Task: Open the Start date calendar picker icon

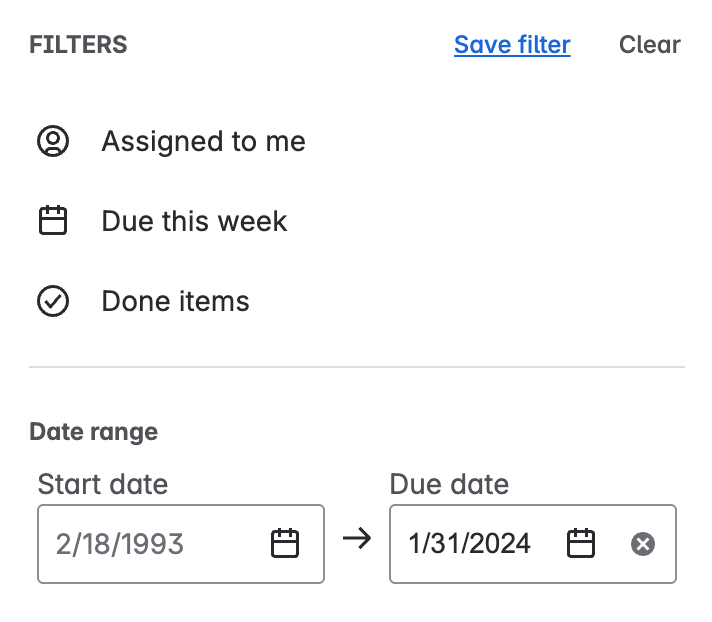Action: tap(285, 543)
